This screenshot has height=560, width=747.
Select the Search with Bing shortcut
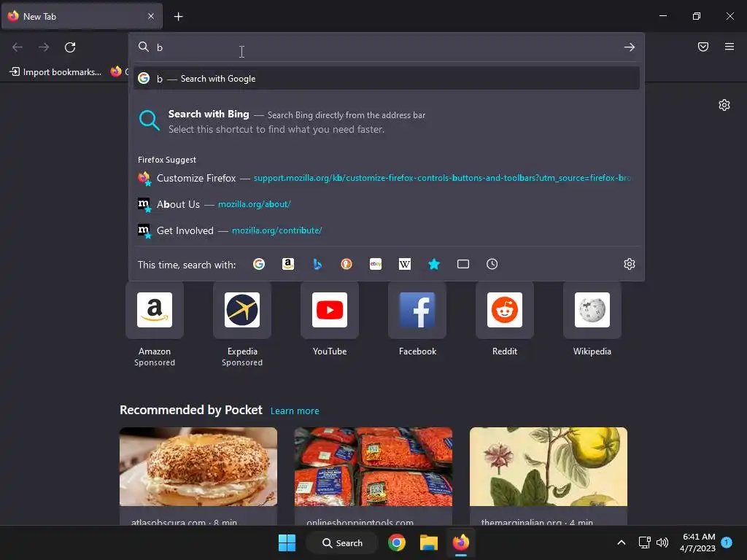click(387, 122)
